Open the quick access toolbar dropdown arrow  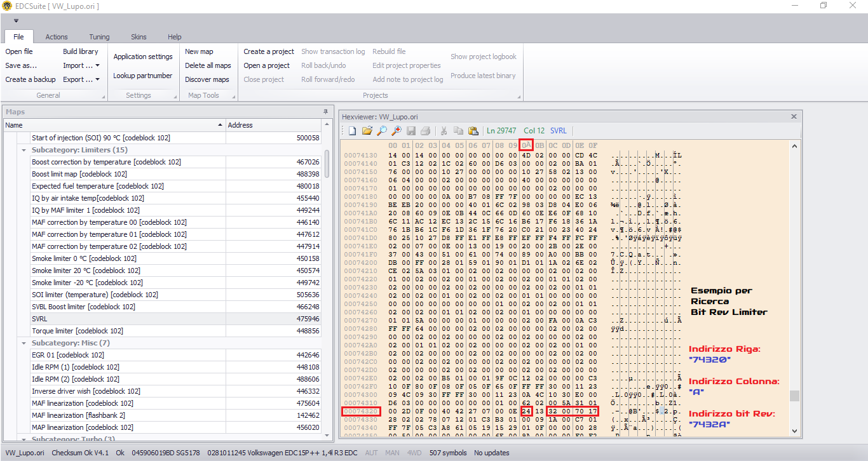pos(16,20)
